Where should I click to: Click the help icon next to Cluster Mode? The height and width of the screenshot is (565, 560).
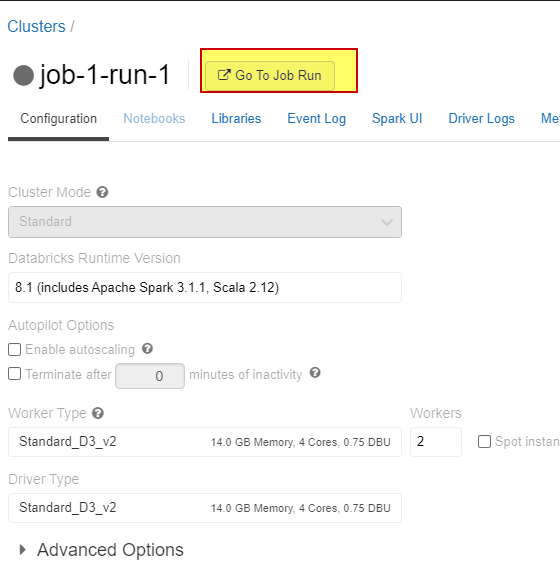click(102, 192)
